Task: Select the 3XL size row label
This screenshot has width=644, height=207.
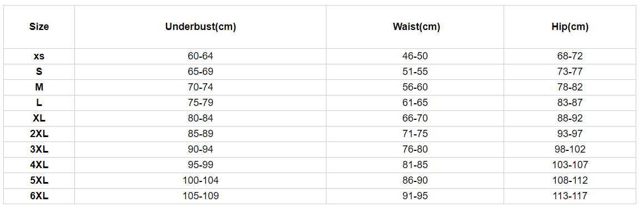Action: tap(39, 149)
